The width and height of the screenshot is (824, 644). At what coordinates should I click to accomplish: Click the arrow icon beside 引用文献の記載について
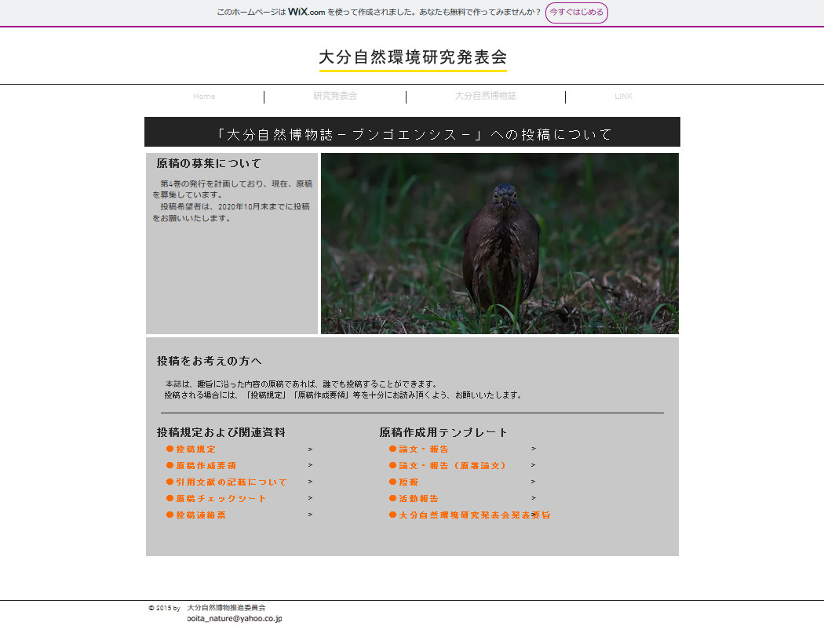(x=310, y=482)
